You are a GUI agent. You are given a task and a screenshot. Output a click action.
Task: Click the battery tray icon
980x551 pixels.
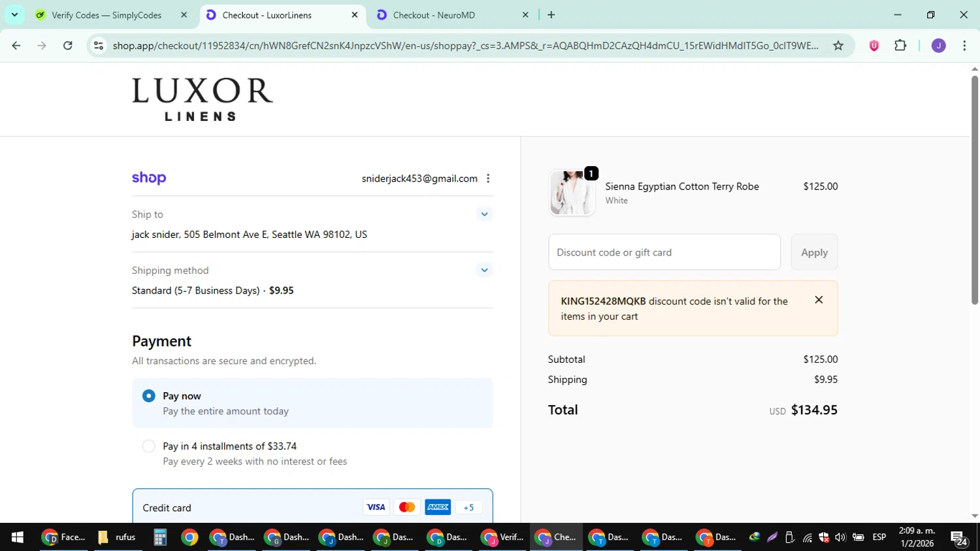point(858,537)
